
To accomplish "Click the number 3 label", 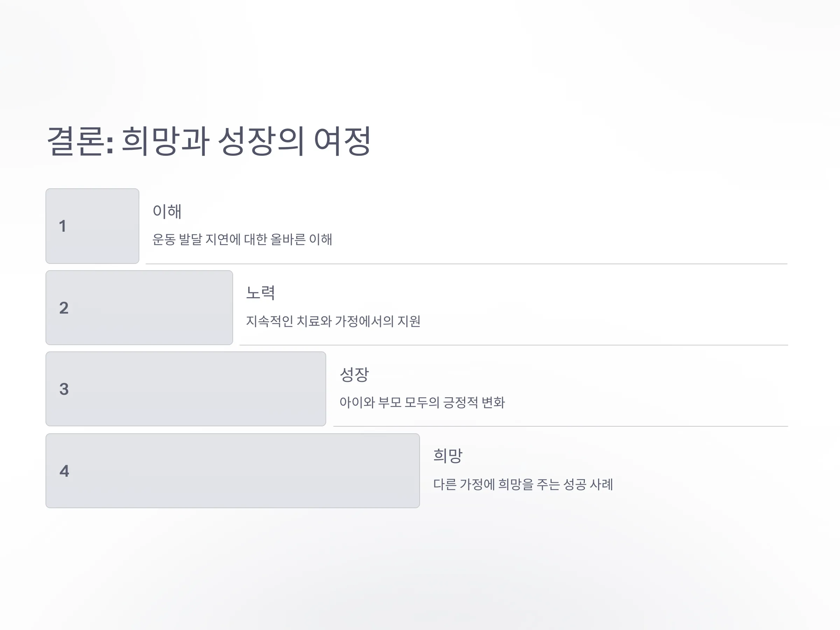I will (x=64, y=389).
